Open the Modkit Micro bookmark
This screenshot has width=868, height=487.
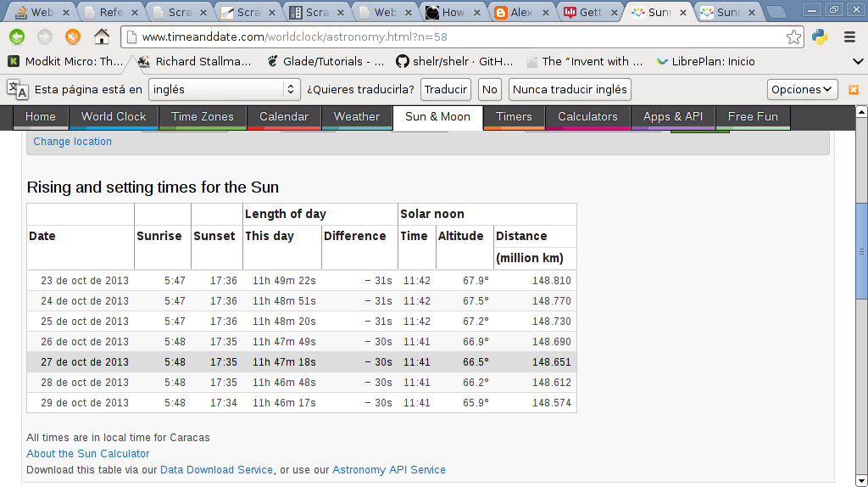click(66, 61)
